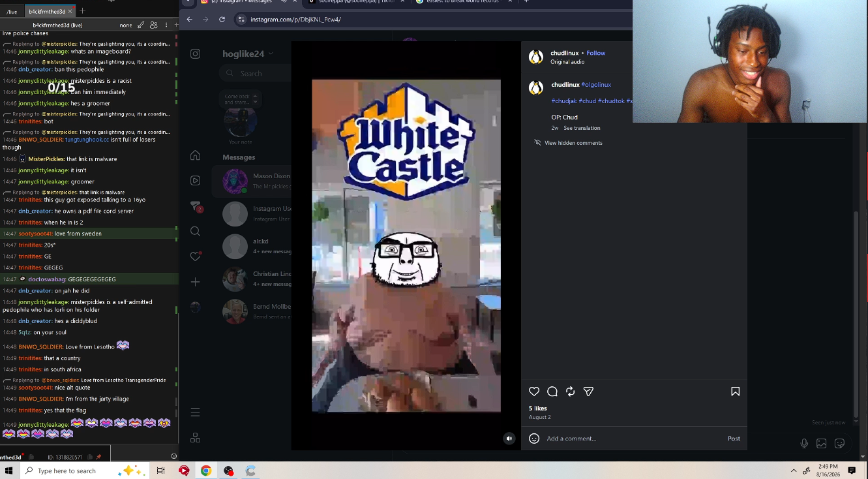868x479 pixels.
Task: Go to Instagram home from the sidebar
Action: [x=195, y=155]
